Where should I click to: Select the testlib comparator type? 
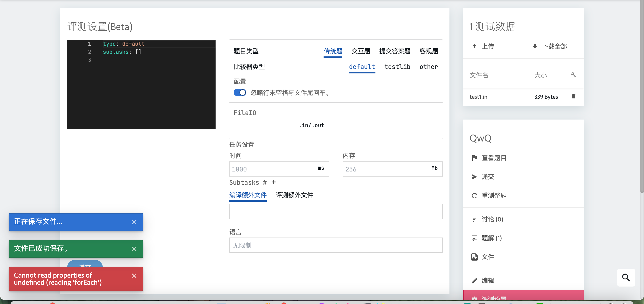[x=397, y=67]
